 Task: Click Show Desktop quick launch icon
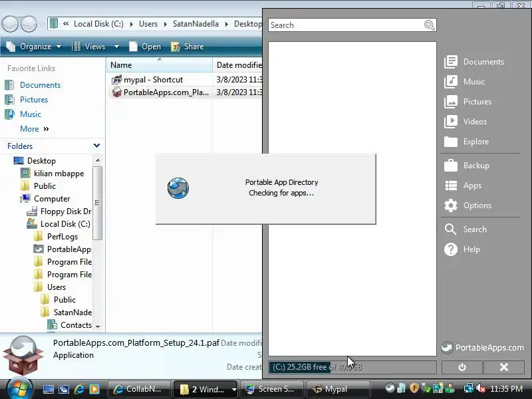coord(48,389)
